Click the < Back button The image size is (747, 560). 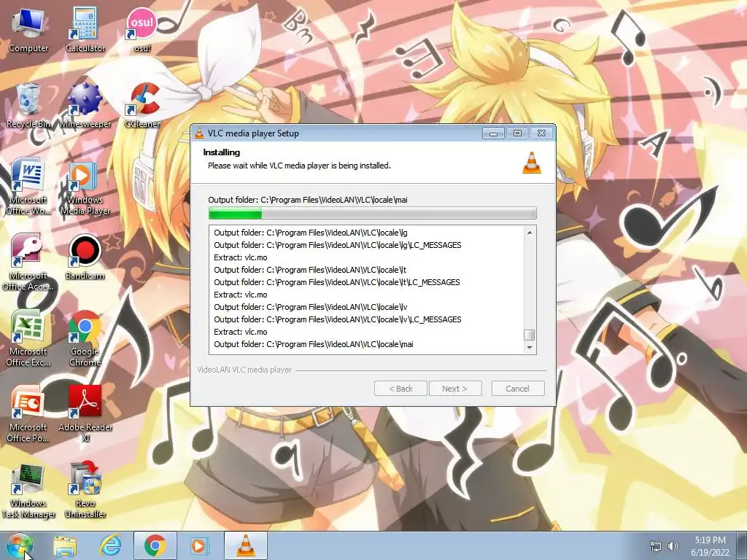click(x=400, y=389)
